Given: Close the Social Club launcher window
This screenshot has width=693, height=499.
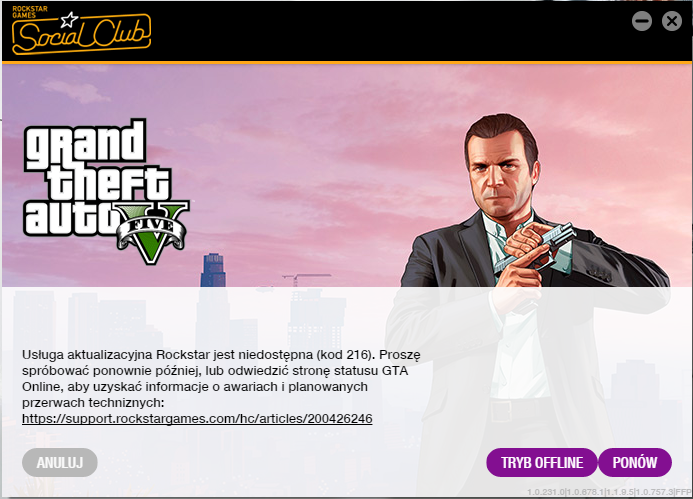Looking at the screenshot, I should point(672,21).
